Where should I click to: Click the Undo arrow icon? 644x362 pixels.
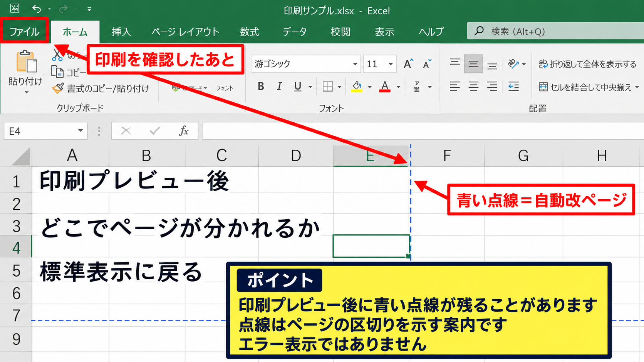(37, 8)
